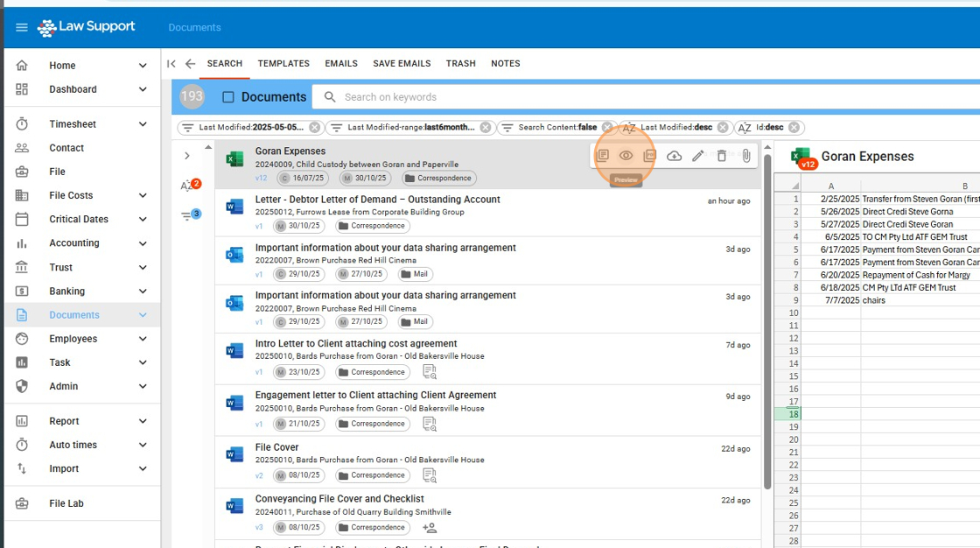Remove the Last Modified:desc sort chip
The height and width of the screenshot is (548, 980).
click(x=723, y=128)
